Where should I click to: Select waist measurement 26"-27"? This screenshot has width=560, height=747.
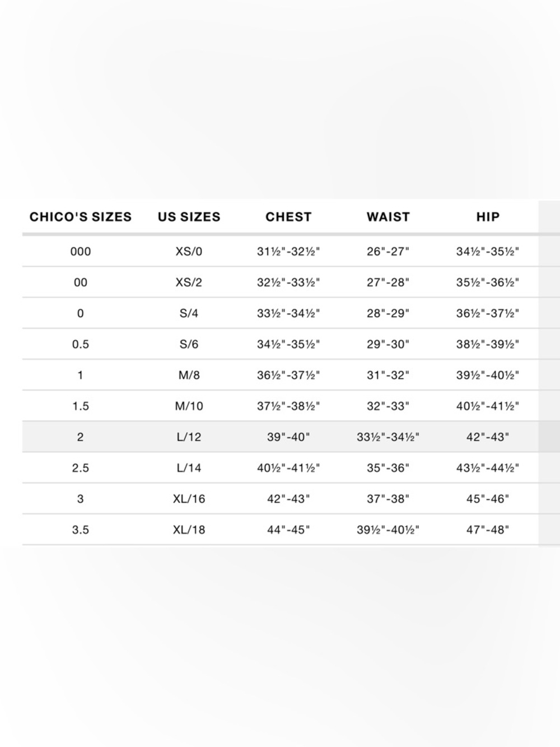(388, 252)
